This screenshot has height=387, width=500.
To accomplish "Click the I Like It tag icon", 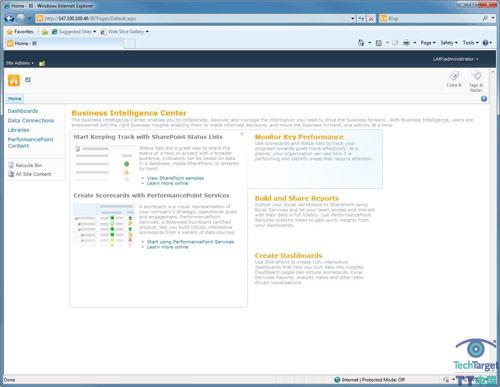I will coord(454,75).
